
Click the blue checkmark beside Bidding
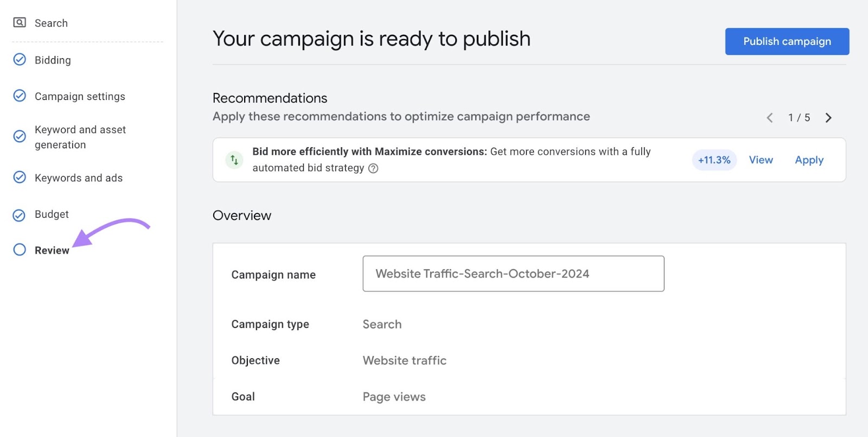click(20, 60)
